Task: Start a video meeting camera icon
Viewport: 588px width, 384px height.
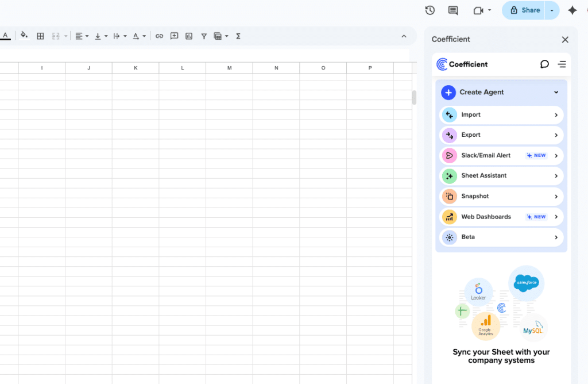Action: coord(478,10)
